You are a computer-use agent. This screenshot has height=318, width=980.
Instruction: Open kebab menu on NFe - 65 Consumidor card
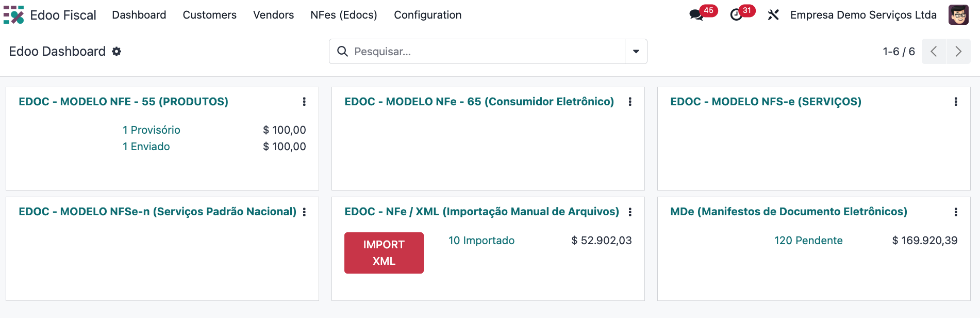click(630, 102)
